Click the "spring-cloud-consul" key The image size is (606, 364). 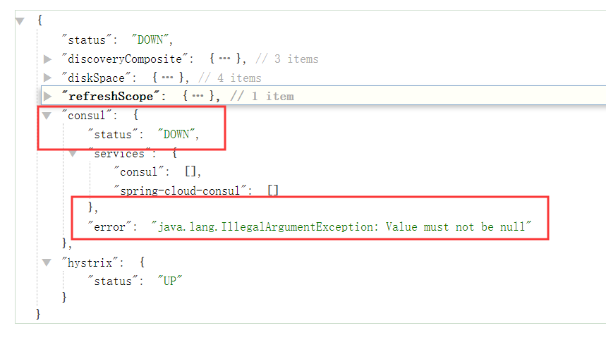click(180, 190)
